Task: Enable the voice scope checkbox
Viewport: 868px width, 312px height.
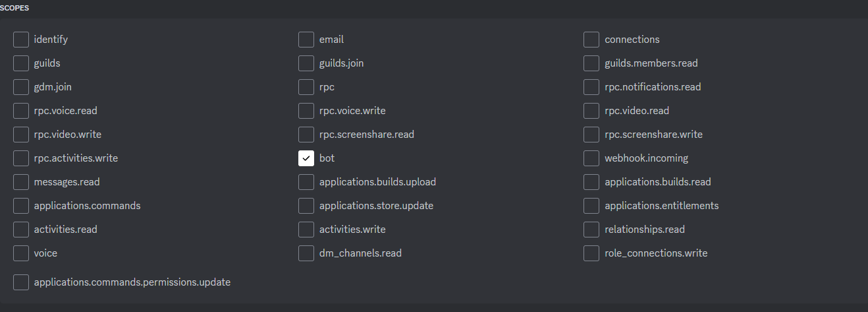Action: [21, 253]
